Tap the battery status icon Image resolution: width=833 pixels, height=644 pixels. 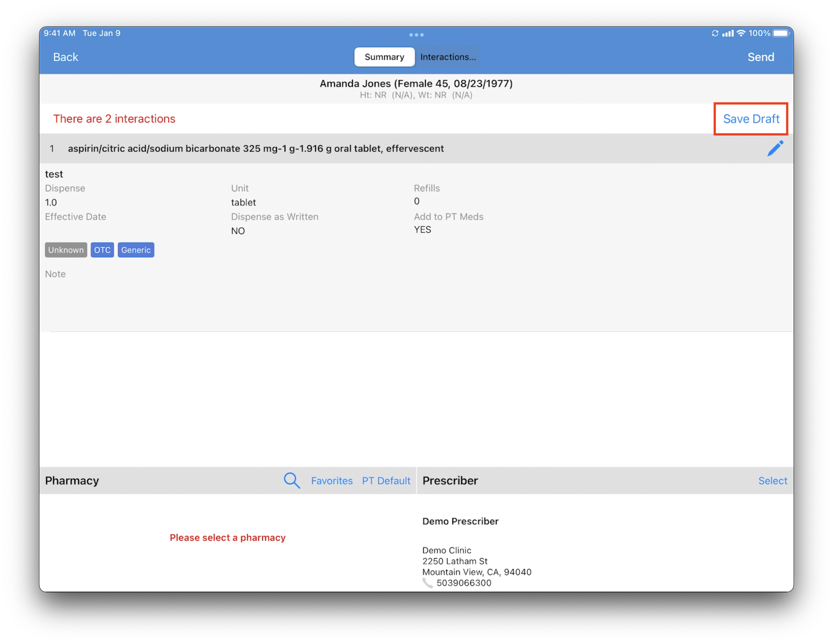click(781, 33)
